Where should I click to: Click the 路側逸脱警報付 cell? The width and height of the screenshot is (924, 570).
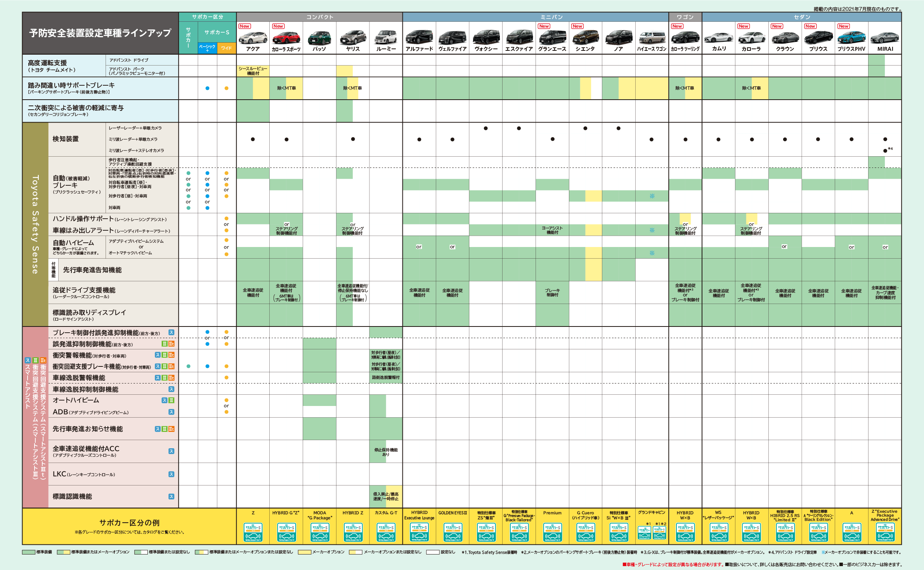coord(386,377)
